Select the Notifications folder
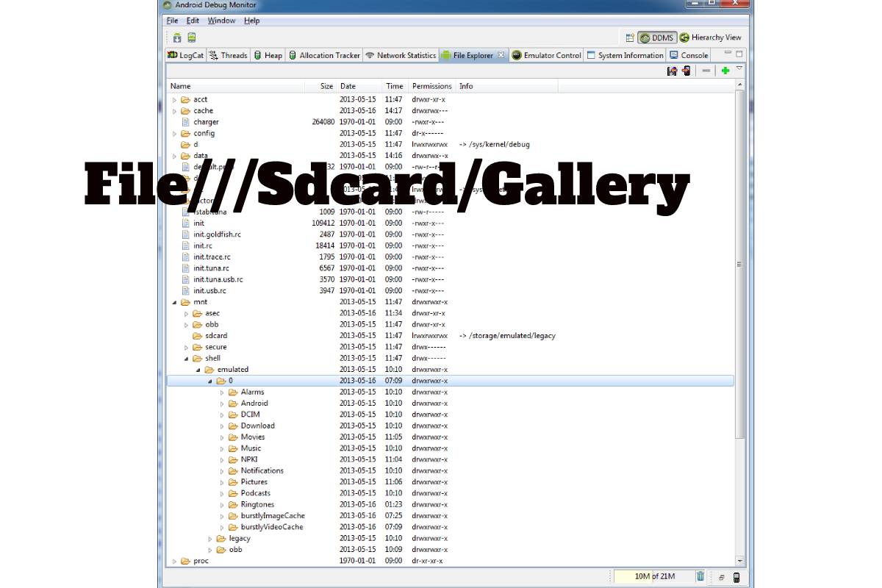Viewport: 882px width, 588px height. coord(262,471)
